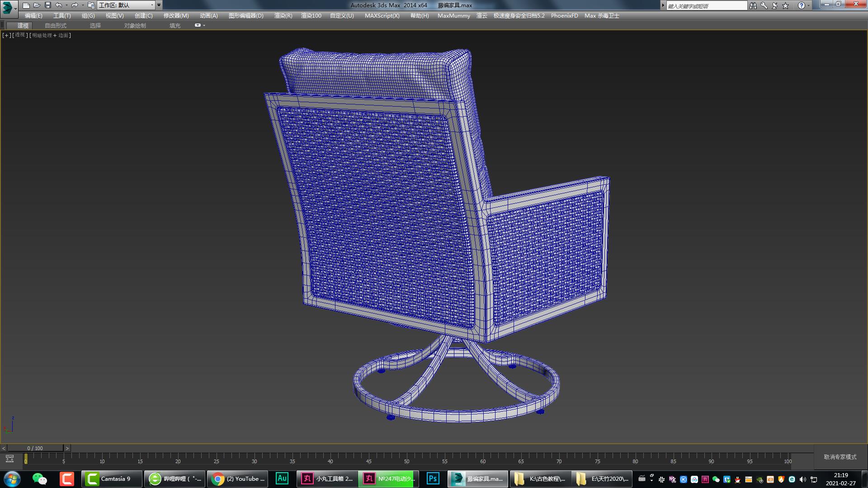Open the project folder toggle icon

90,5
